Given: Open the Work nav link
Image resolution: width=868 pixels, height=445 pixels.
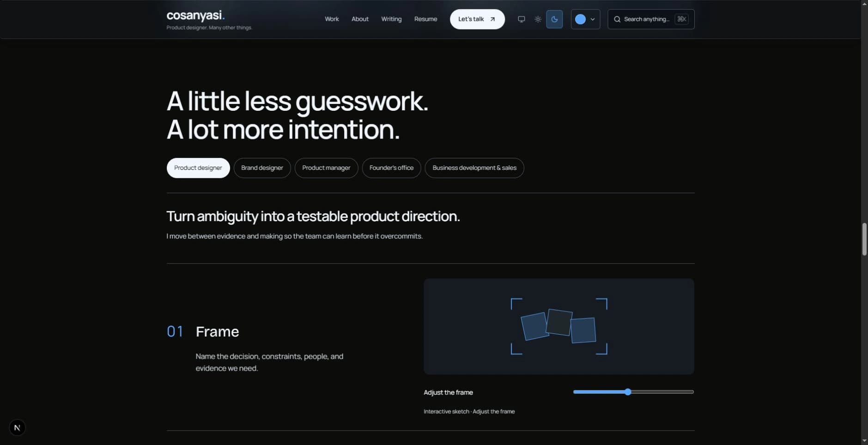Looking at the screenshot, I should pyautogui.click(x=332, y=19).
